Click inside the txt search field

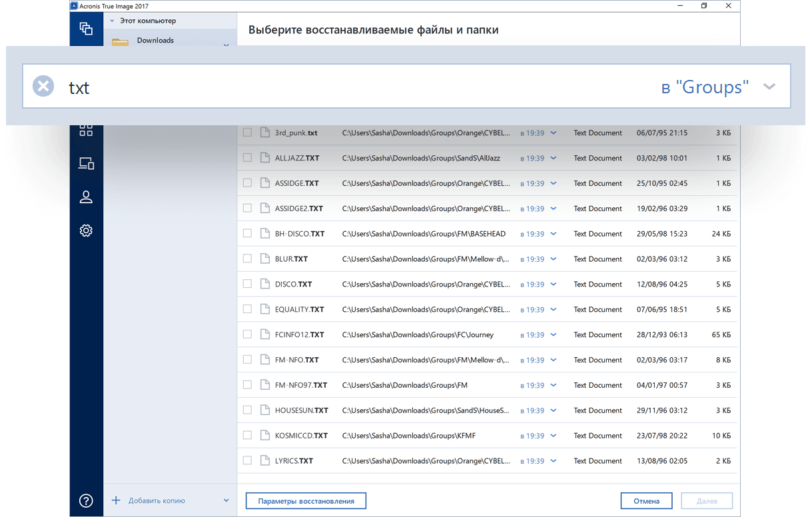click(333, 87)
